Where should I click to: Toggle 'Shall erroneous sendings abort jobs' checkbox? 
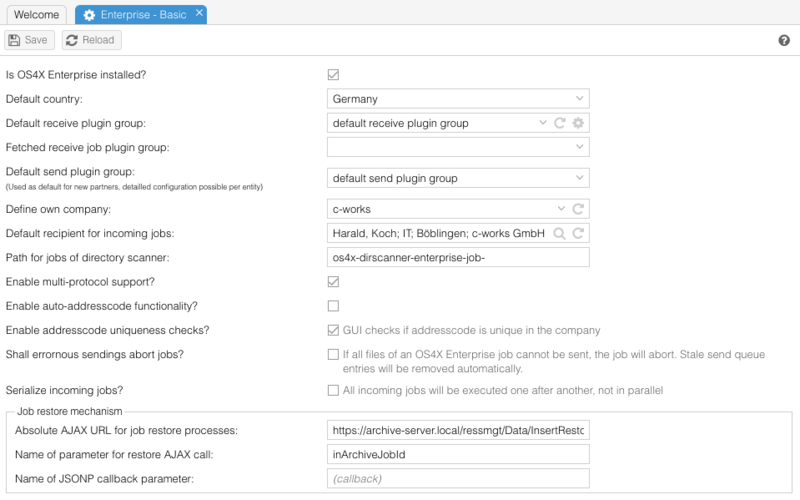pos(333,354)
